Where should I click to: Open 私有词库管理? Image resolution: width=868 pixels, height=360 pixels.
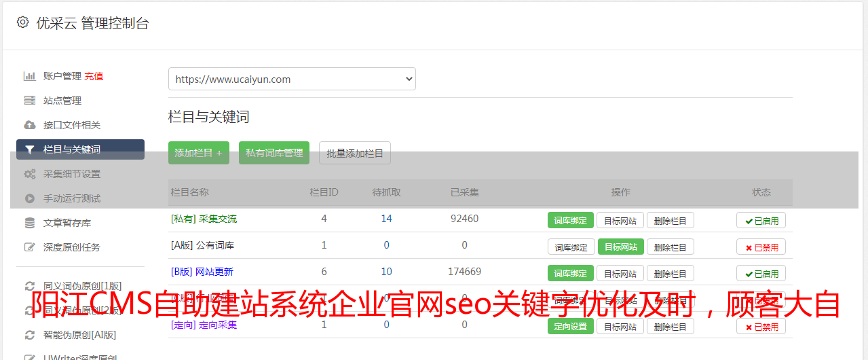[274, 153]
